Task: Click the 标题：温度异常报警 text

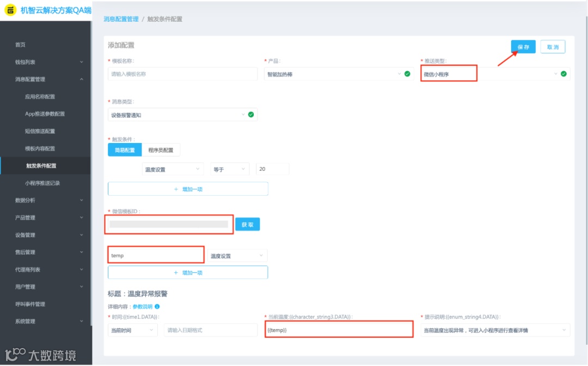Action: coord(138,294)
